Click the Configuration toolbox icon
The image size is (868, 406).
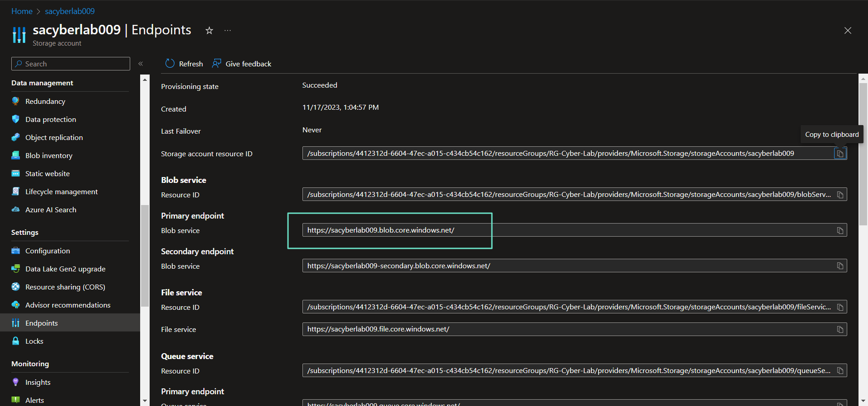tap(16, 251)
